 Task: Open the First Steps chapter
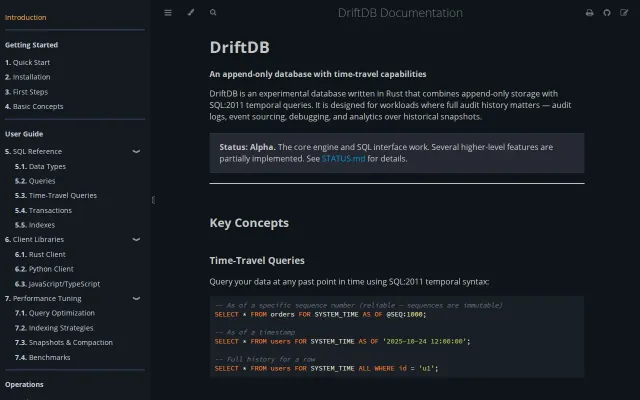point(26,92)
